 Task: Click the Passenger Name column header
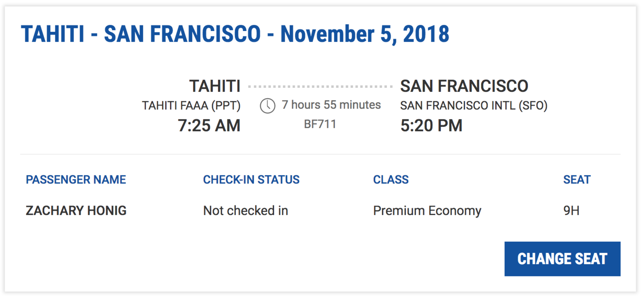76,179
